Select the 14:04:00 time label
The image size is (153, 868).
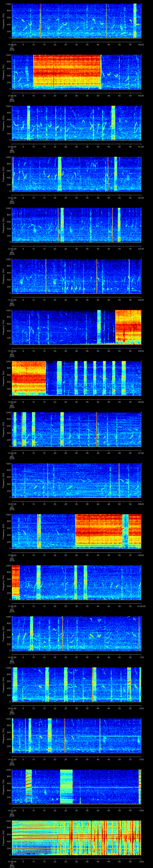click(12, 862)
